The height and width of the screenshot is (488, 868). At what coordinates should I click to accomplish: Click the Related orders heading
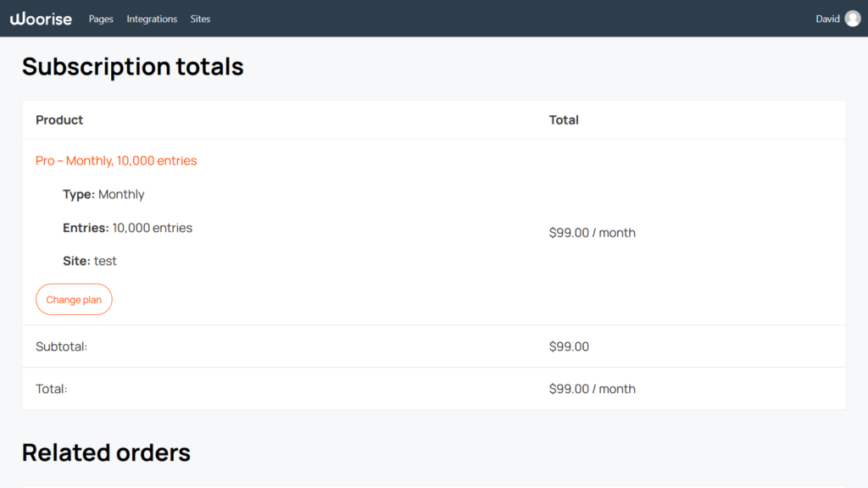coord(106,452)
